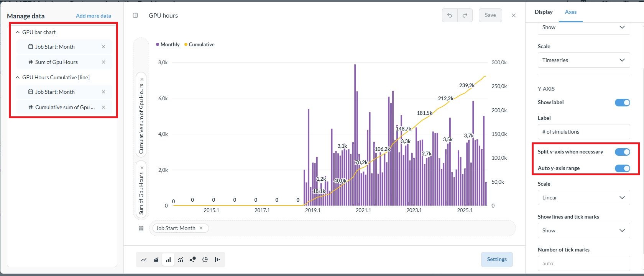This screenshot has width=644, height=276.
Task: Switch to the Display tab
Action: [544, 12]
